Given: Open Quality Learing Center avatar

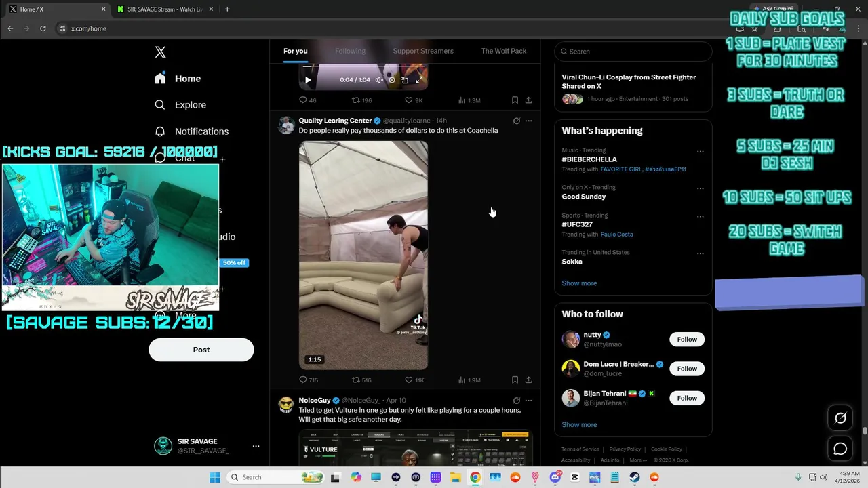Looking at the screenshot, I should tap(286, 125).
